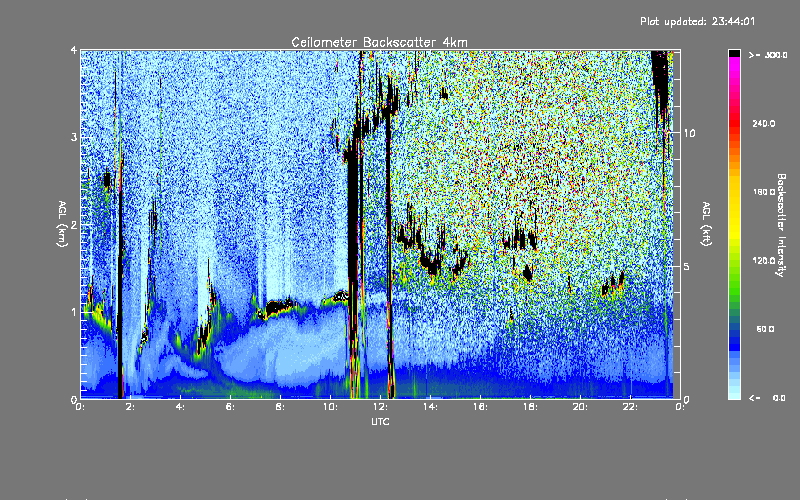Click the '18:' tick label on the time axis

coord(530,407)
